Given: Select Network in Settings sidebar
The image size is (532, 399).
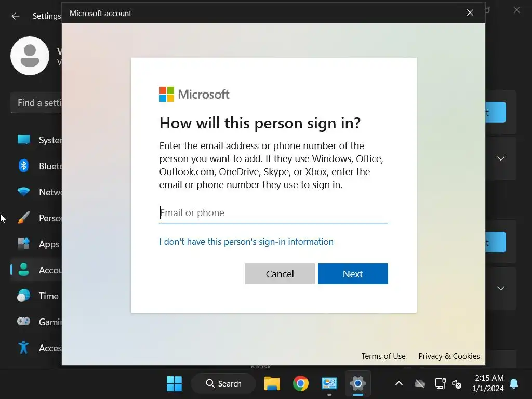Looking at the screenshot, I should (x=36, y=192).
